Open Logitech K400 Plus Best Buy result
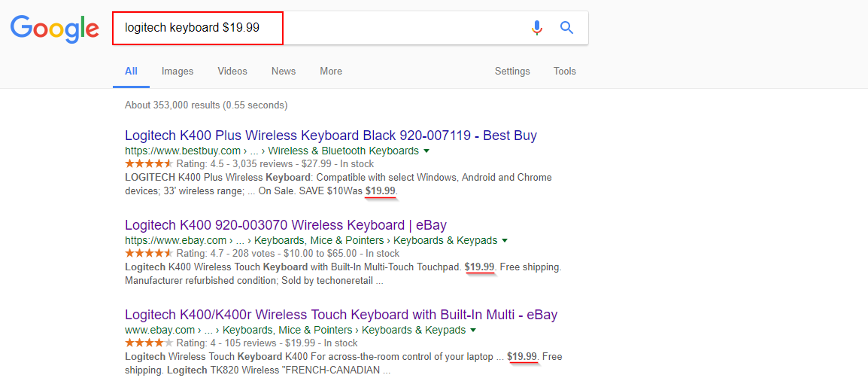Image resolution: width=868 pixels, height=381 pixels. tap(331, 136)
